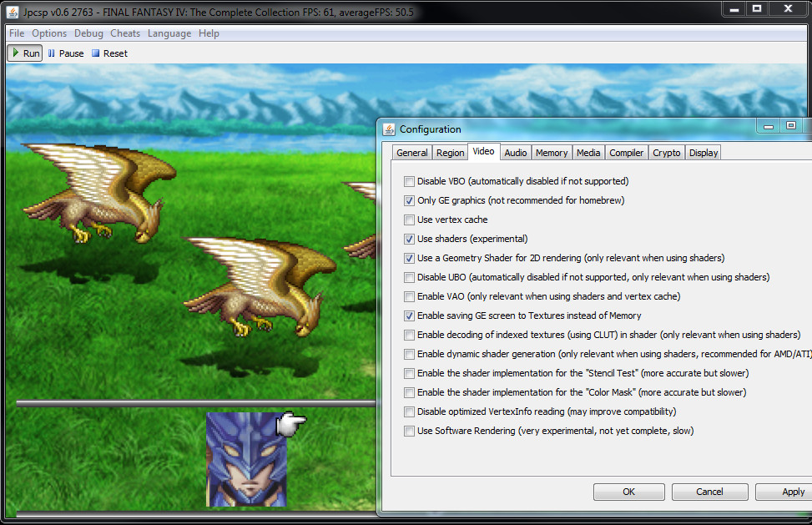Enable Use vertex cache
The width and height of the screenshot is (812, 525).
[x=409, y=220]
